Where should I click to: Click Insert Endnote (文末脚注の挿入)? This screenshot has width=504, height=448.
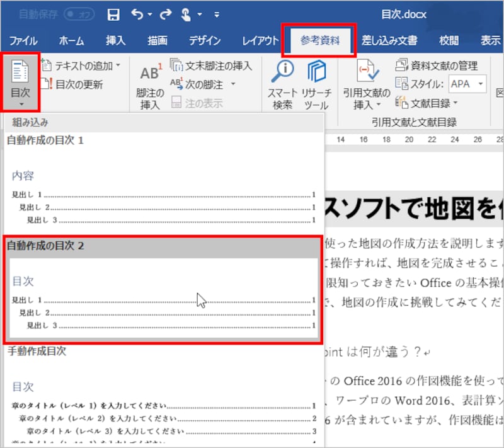(x=211, y=66)
